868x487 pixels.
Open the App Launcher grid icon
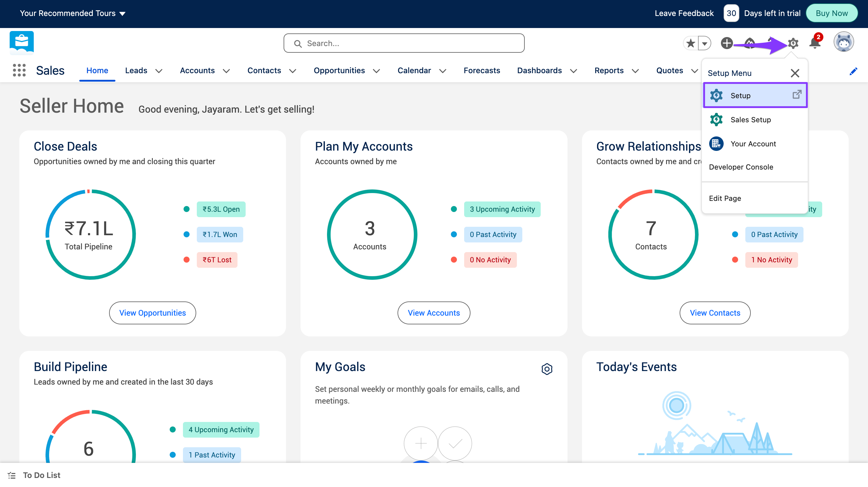coord(19,70)
